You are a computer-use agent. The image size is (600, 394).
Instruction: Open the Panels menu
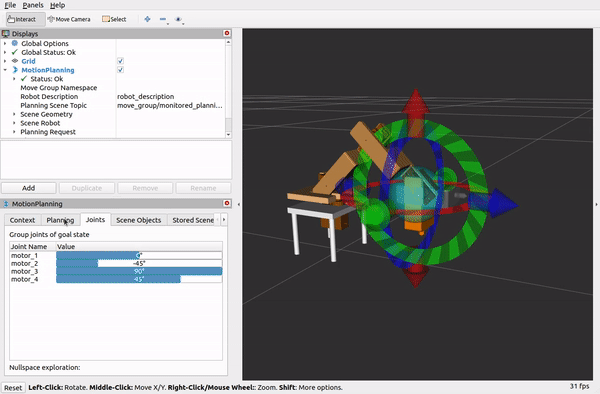33,5
